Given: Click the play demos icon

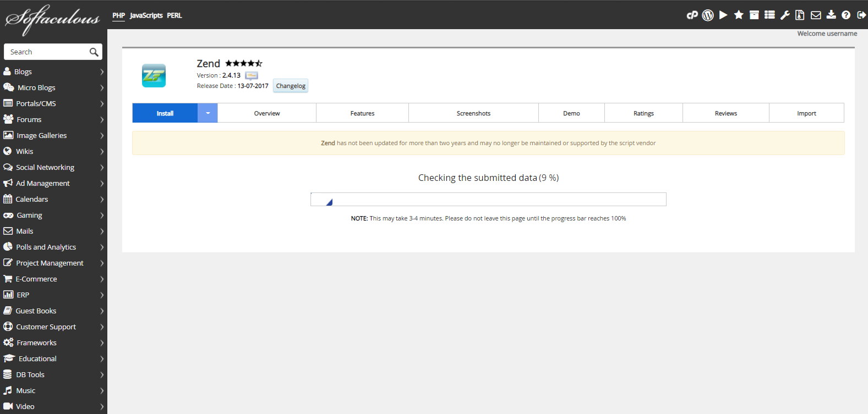Looking at the screenshot, I should [x=723, y=15].
